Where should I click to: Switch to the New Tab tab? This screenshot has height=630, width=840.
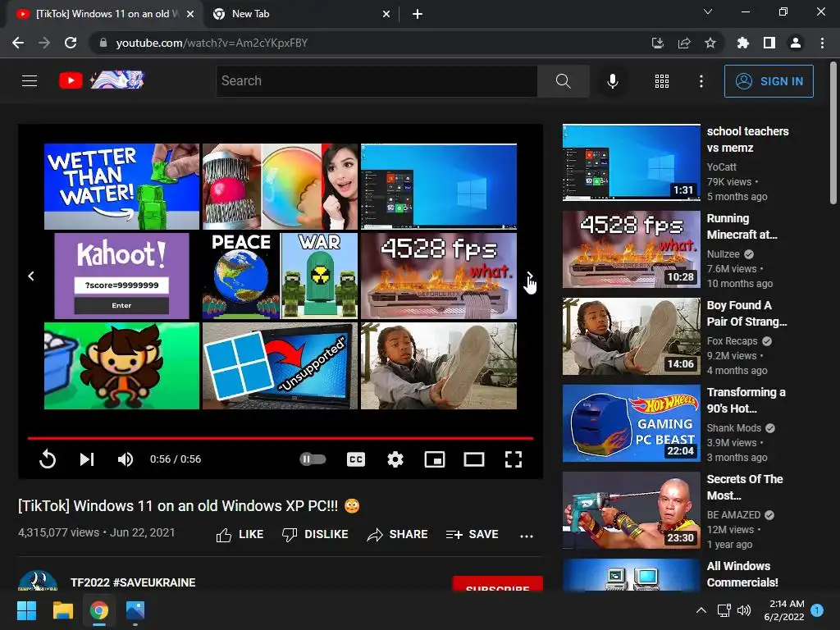[303, 14]
